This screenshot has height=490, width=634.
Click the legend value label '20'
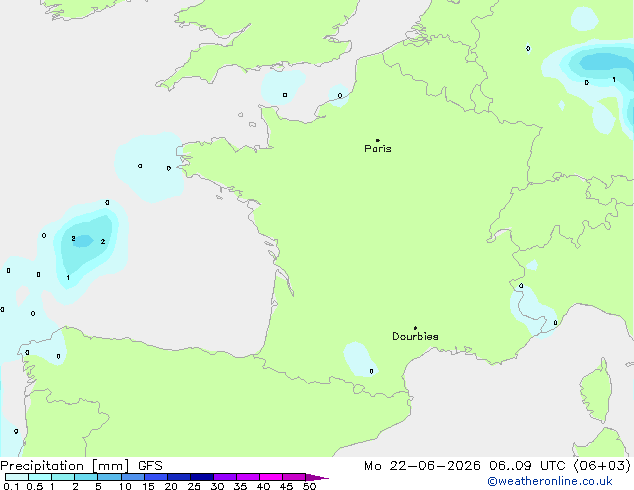tap(171, 486)
